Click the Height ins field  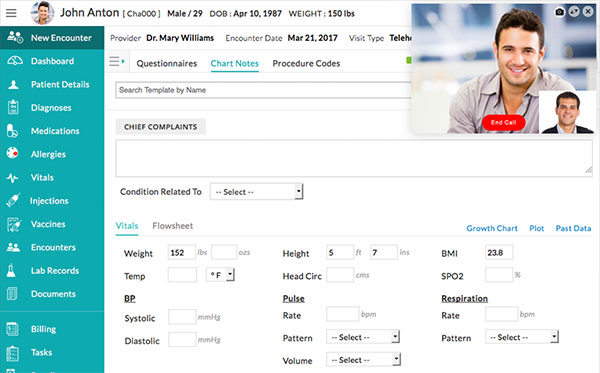click(x=383, y=252)
